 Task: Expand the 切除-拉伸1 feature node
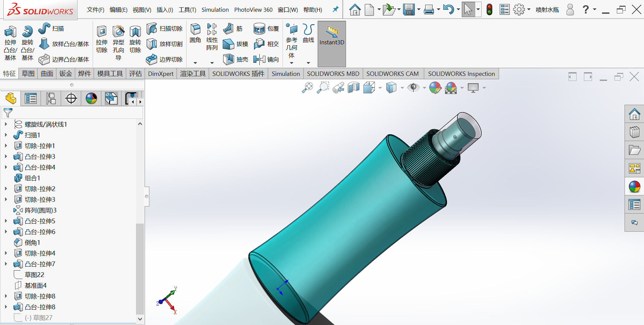(x=6, y=146)
